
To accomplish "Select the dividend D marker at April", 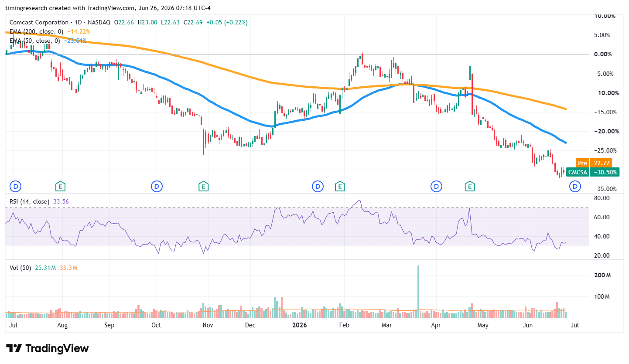I will [436, 187].
